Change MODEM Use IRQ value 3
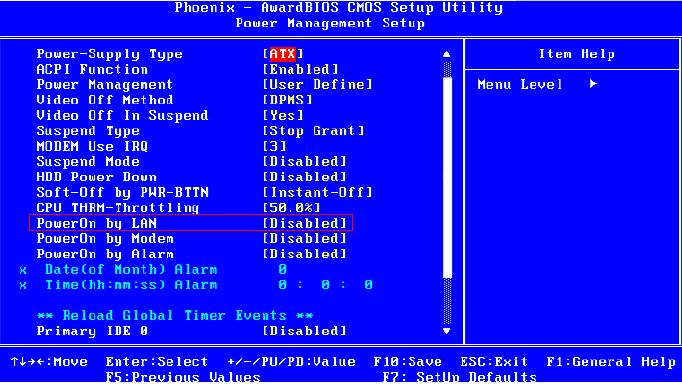 (x=274, y=147)
